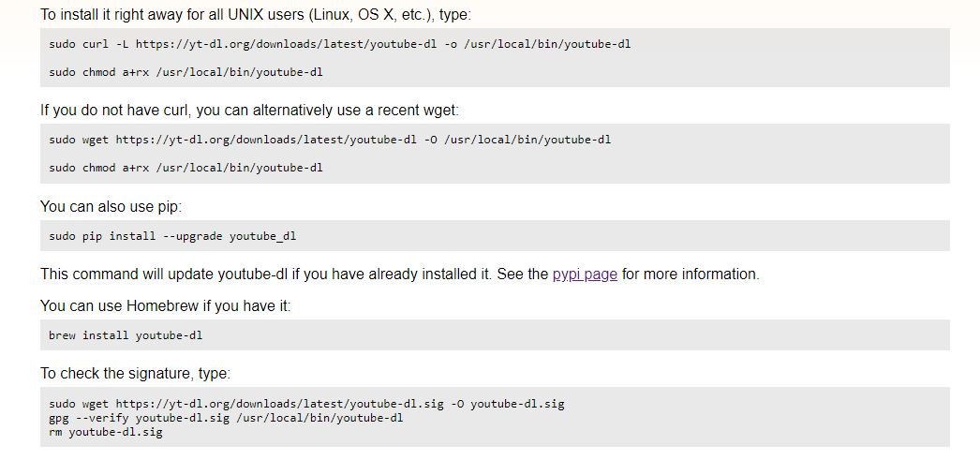Image resolution: width=980 pixels, height=460 pixels.
Task: Click the 'This command will update youtube-dl' sentence
Action: pos(400,274)
